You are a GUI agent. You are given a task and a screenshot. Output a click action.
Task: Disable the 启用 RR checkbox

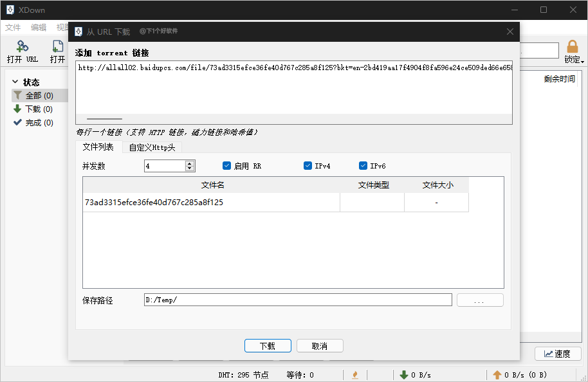pyautogui.click(x=226, y=166)
